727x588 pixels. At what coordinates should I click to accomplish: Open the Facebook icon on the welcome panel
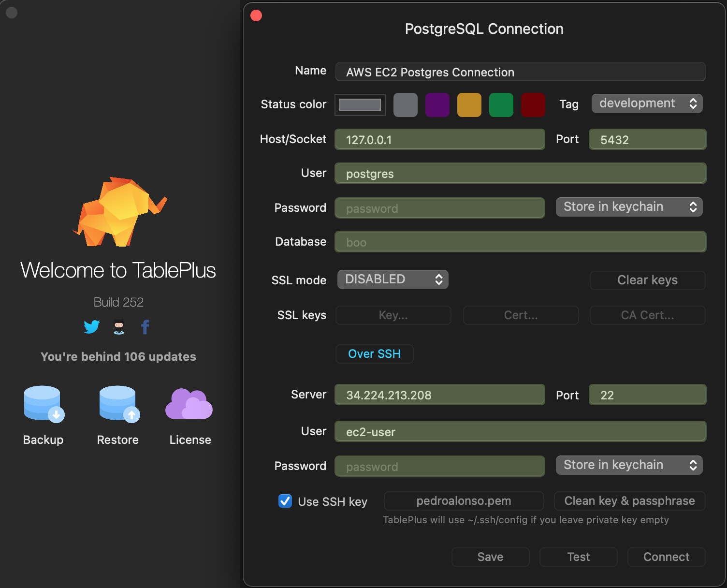point(145,327)
